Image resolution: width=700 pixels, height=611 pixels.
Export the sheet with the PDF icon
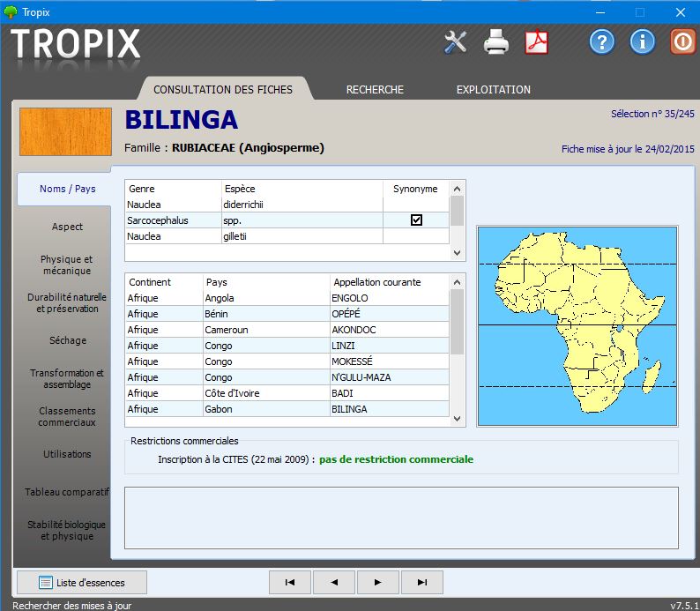pyautogui.click(x=536, y=42)
